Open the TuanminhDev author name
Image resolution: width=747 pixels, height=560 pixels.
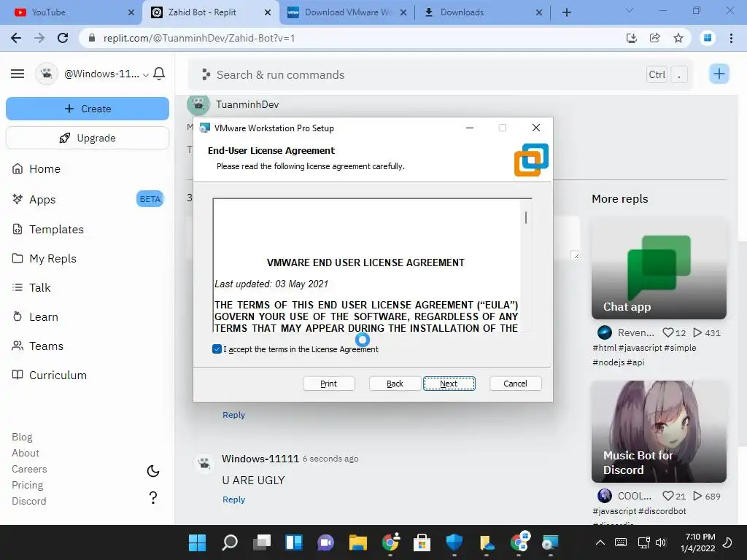pos(247,105)
